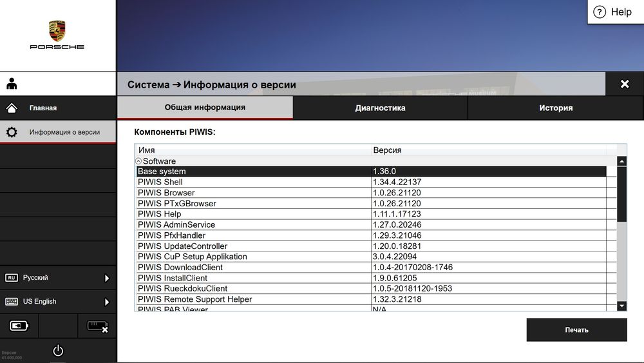
Task: Click version value 3.0.4.22094
Action: (395, 257)
